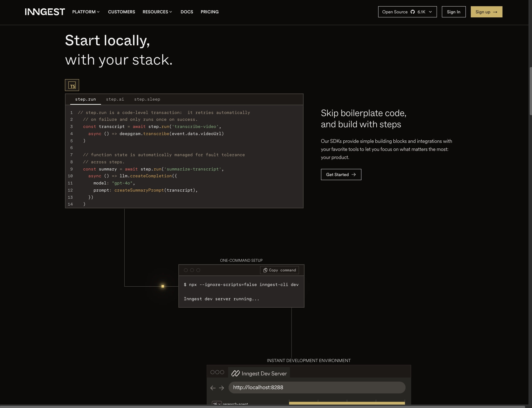Open the Customers page
This screenshot has width=532, height=408.
[122, 12]
